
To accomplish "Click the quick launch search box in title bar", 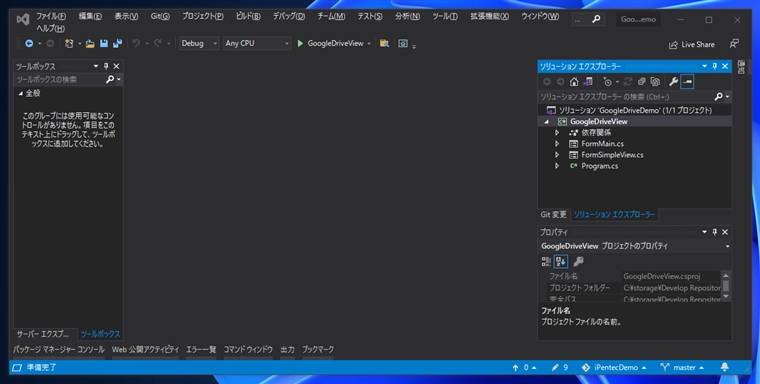I will (587, 19).
